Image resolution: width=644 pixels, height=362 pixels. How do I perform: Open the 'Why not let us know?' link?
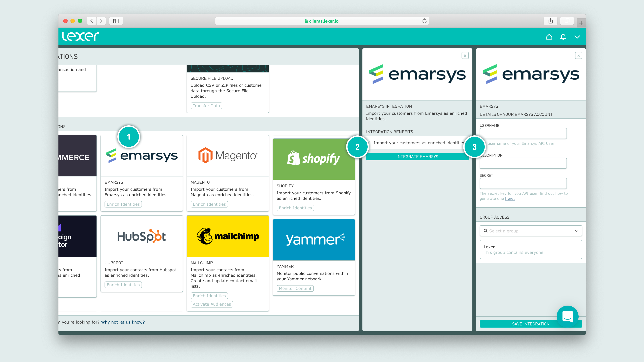click(x=123, y=322)
